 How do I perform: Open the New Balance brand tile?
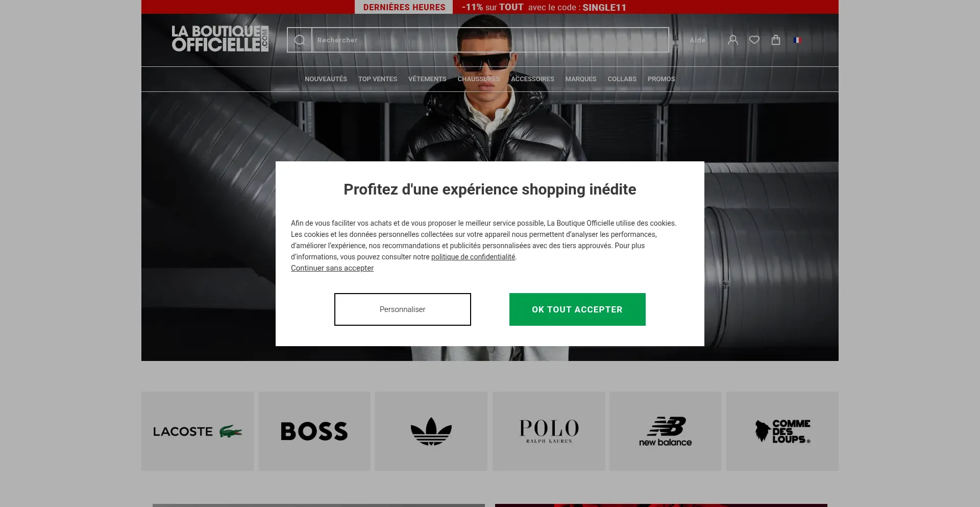[x=666, y=431]
